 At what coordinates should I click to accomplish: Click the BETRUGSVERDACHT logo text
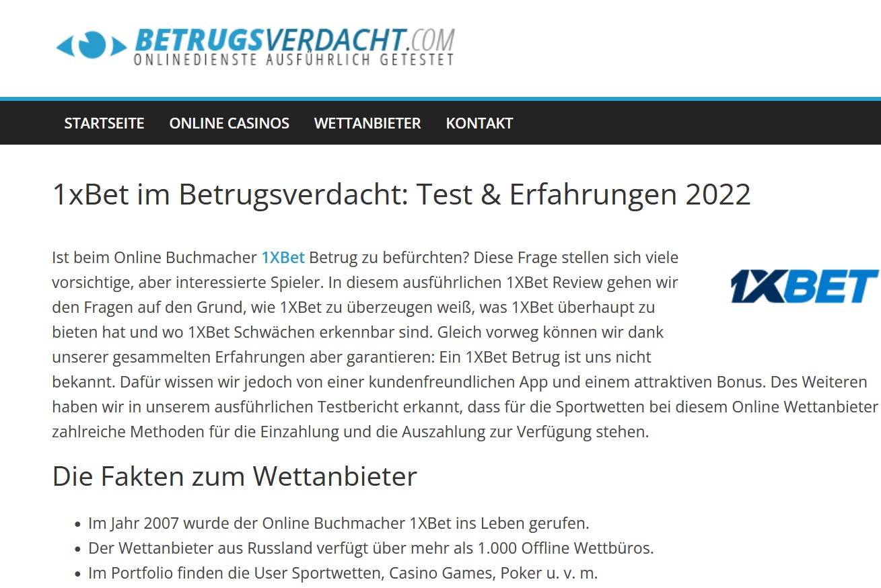271,40
